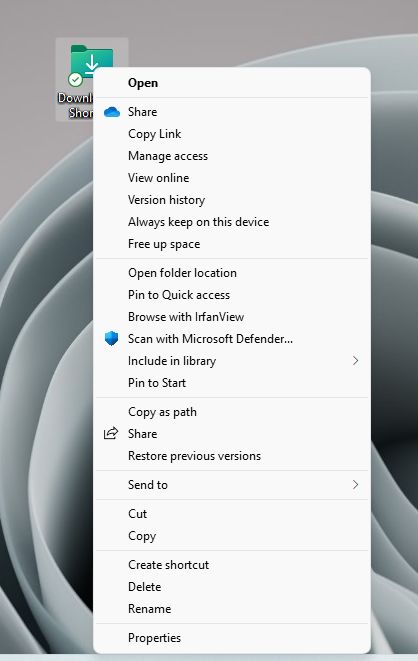Click the green sync checkmark badge
This screenshot has width=418, height=661.
click(75, 79)
